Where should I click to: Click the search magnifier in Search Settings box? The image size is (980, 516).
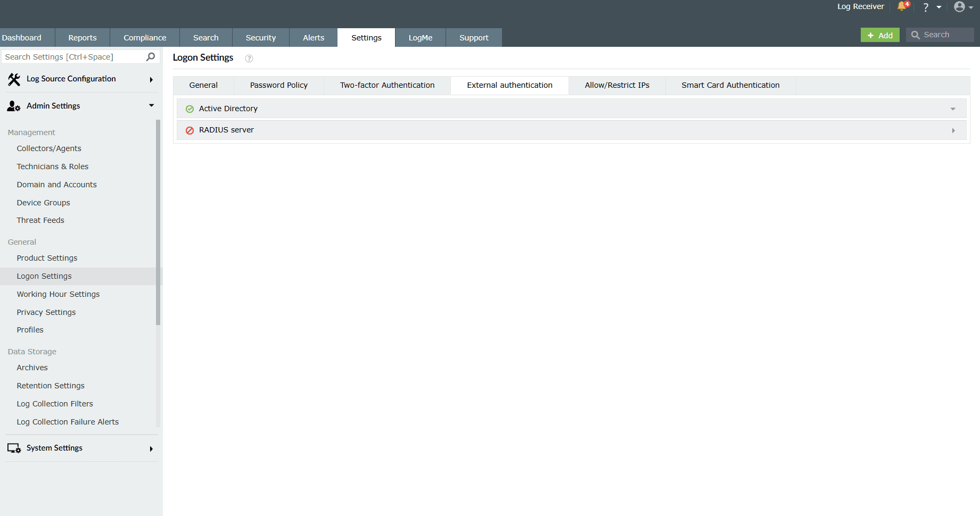tap(151, 57)
